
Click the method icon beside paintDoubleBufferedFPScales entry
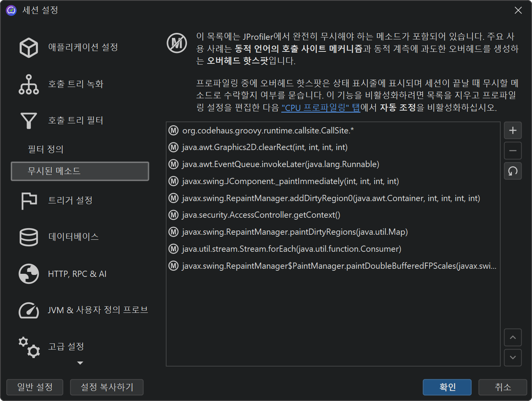pyautogui.click(x=173, y=266)
